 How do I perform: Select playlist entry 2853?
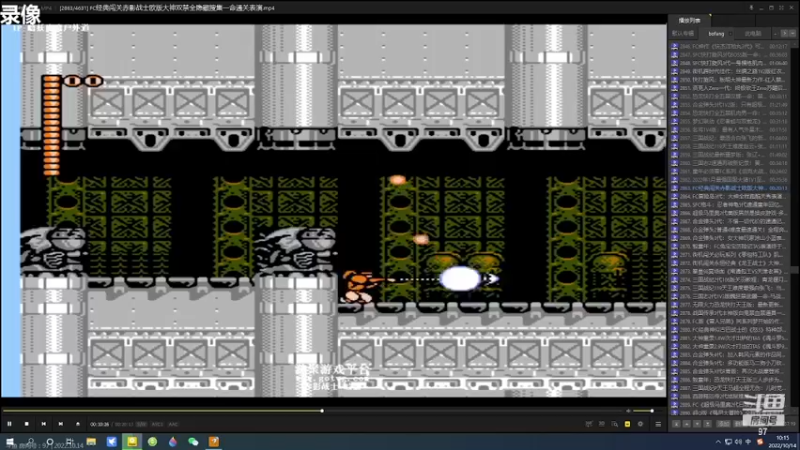(730, 104)
